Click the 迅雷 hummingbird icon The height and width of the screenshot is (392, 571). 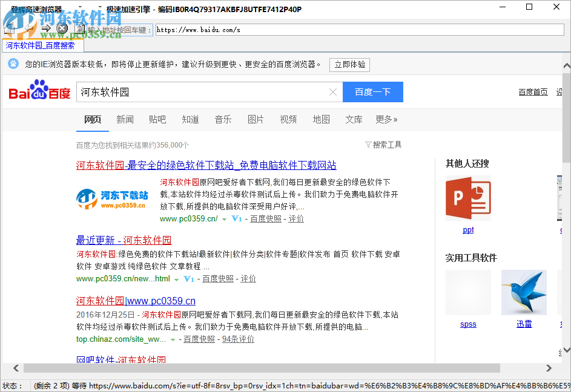pyautogui.click(x=524, y=292)
